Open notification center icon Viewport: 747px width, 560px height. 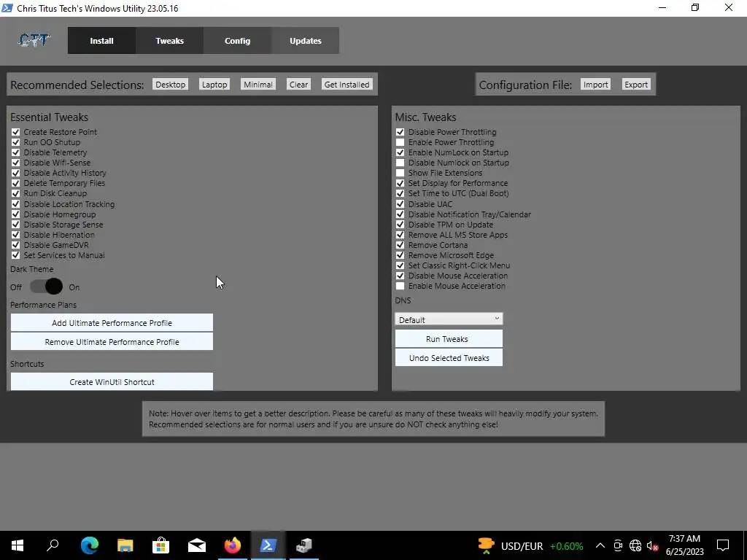click(x=723, y=545)
